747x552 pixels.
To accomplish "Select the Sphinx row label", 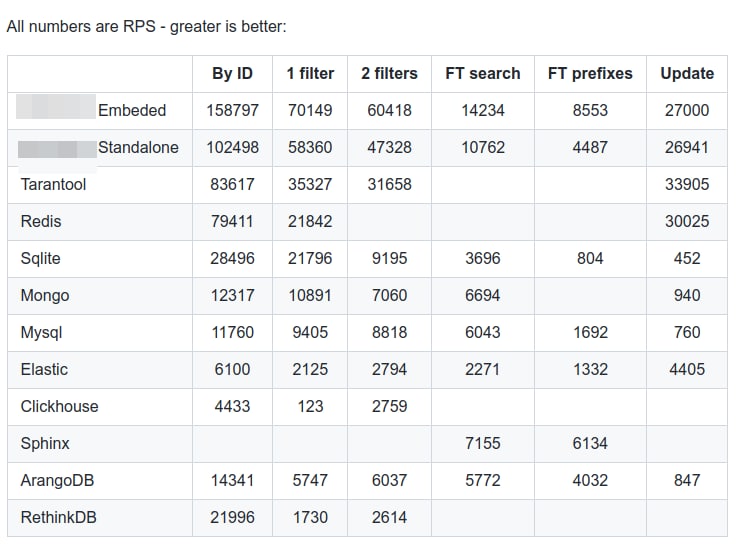I will point(45,443).
